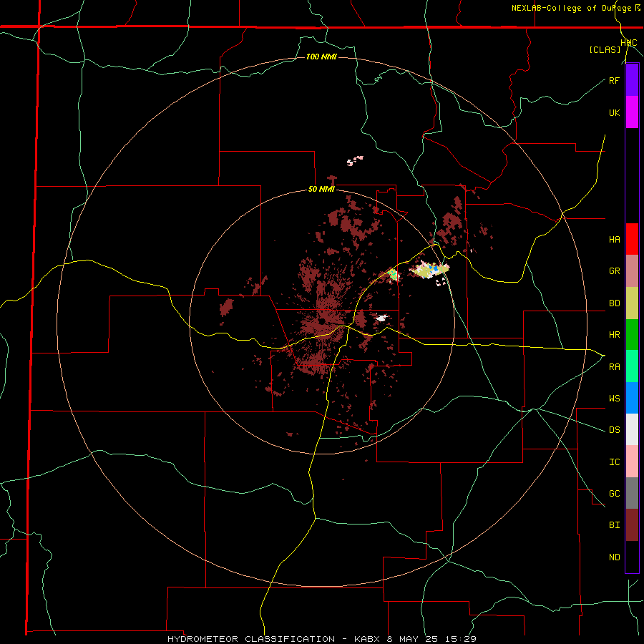Click the HYDROMETEOR CLASSIFICATION title text
This screenshot has width=644, height=644.
click(x=251, y=639)
